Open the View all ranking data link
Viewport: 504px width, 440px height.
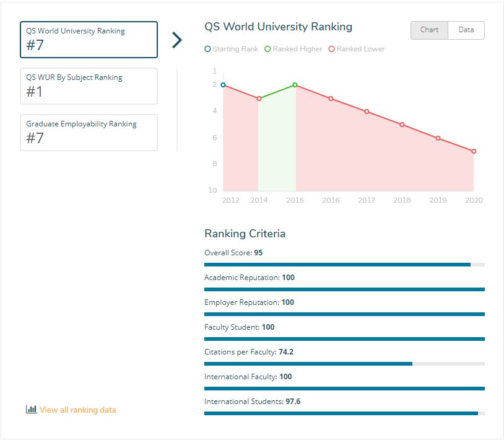(78, 410)
